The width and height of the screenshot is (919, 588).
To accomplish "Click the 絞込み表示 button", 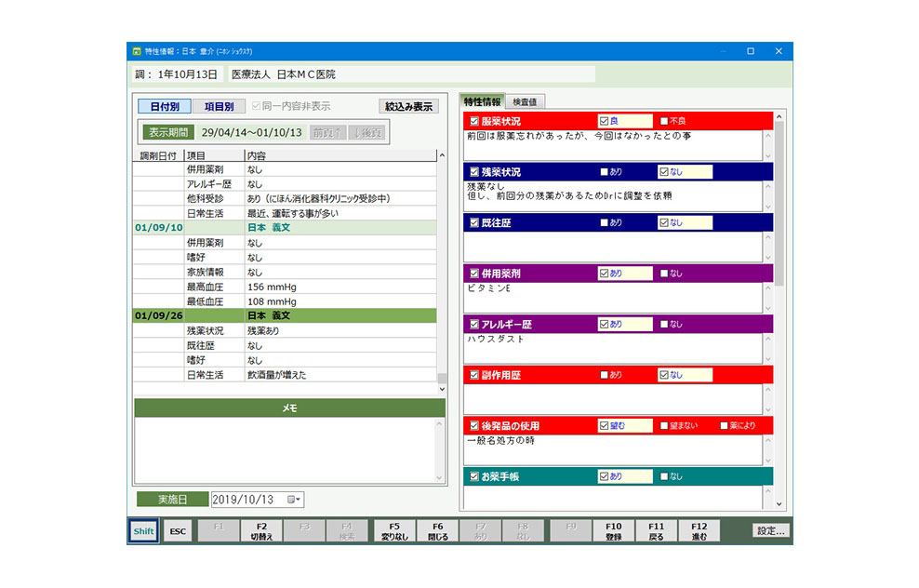I will [408, 106].
